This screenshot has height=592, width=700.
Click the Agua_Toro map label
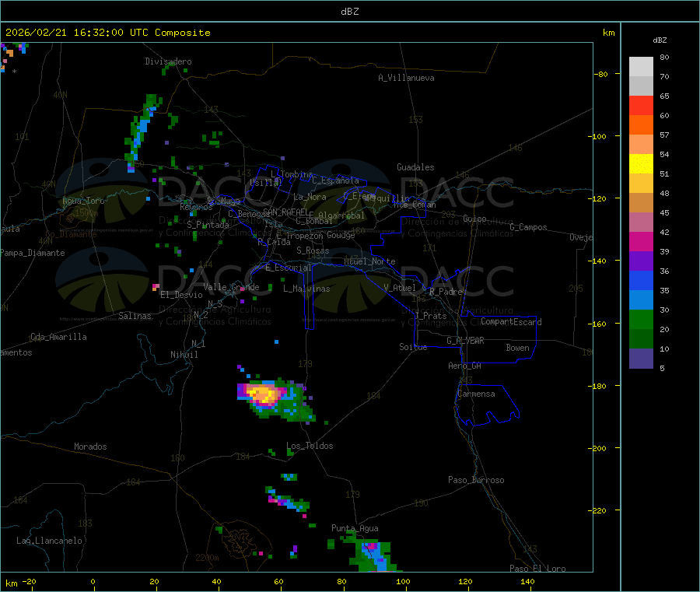[x=83, y=201]
